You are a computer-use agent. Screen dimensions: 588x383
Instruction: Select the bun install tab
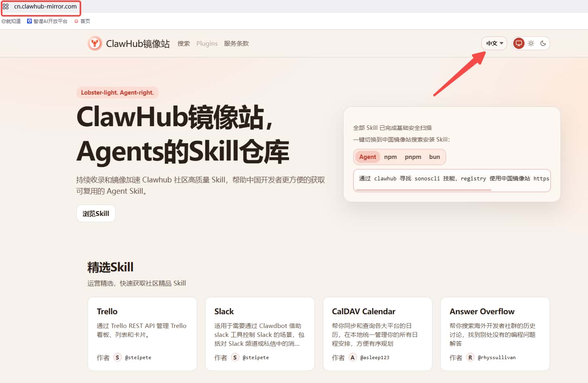pyautogui.click(x=434, y=157)
